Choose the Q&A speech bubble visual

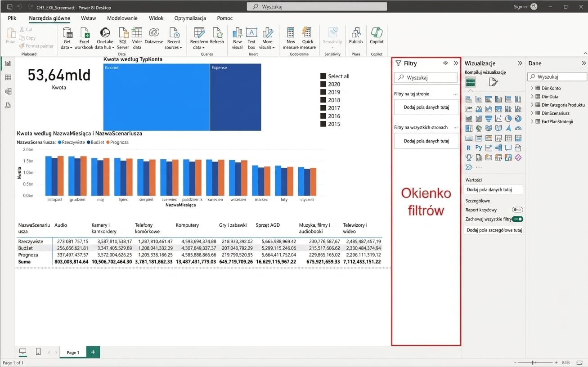pos(508,148)
